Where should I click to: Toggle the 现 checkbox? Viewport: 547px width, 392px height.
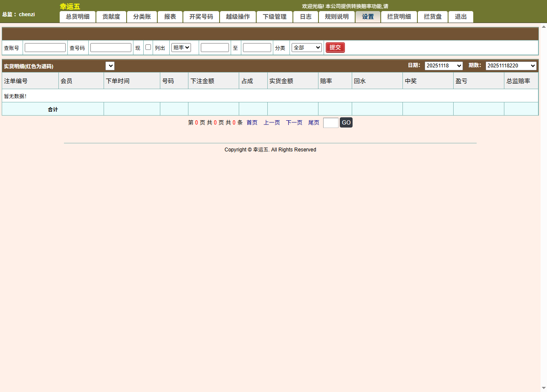click(x=148, y=47)
